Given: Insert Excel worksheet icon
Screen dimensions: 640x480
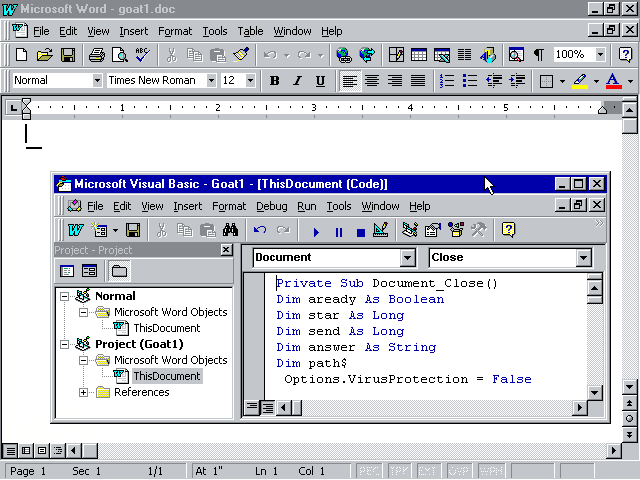Looking at the screenshot, I should click(442, 55).
